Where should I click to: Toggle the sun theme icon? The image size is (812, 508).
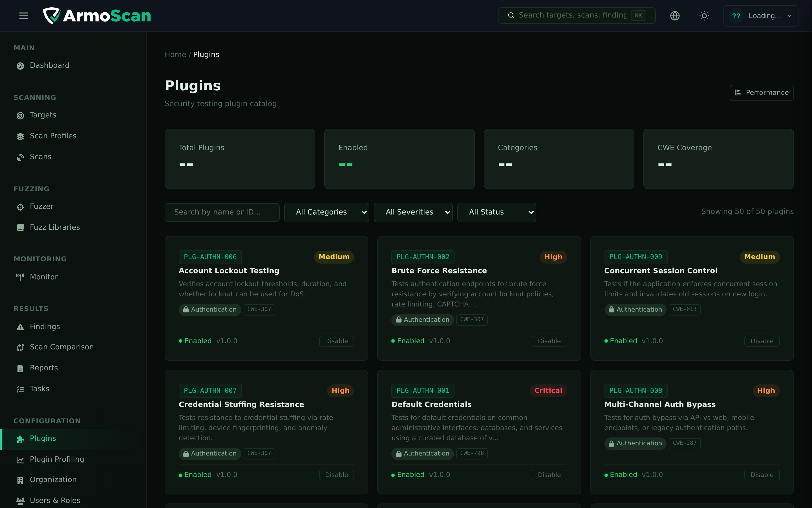pyautogui.click(x=704, y=16)
